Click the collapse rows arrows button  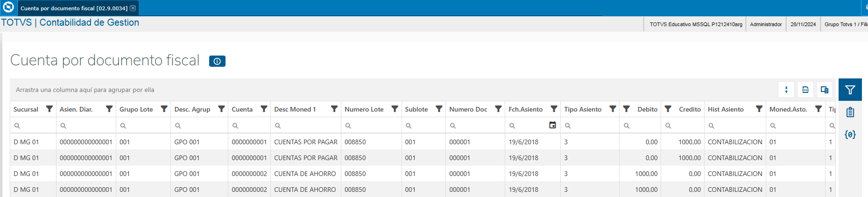tap(786, 90)
